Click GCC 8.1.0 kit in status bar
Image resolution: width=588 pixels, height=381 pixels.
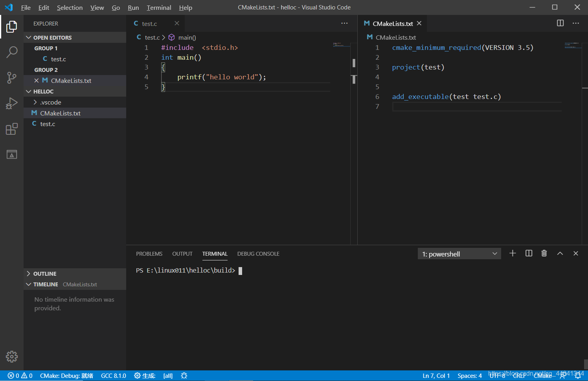coord(113,376)
